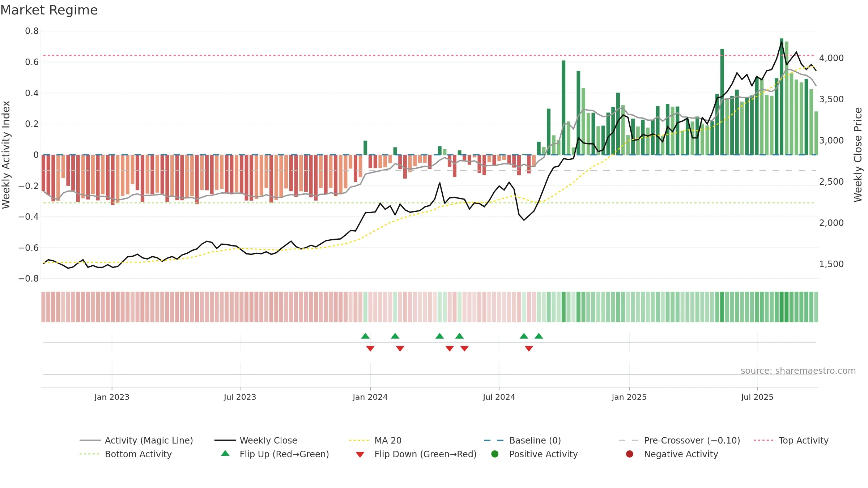Click the Jan 2024 axis label
This screenshot has height=488, width=868.
[x=370, y=397]
